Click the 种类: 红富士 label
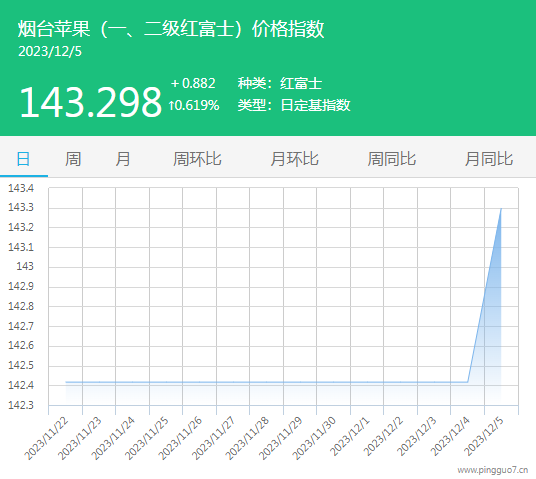The image size is (536, 479). coord(280,83)
